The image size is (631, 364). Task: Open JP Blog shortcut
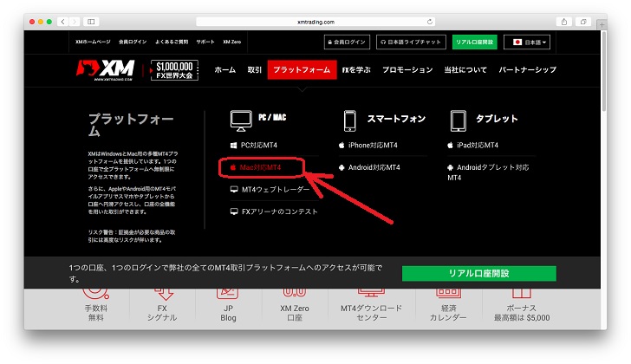228,306
